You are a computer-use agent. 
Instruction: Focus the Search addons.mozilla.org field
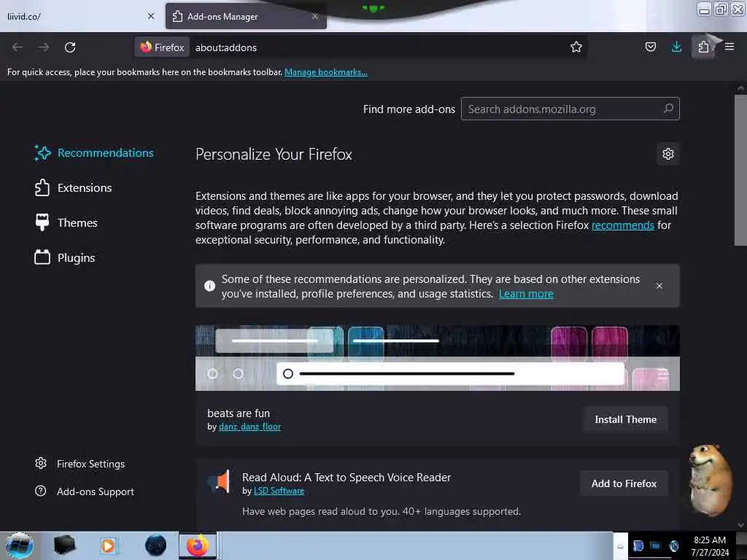point(570,109)
